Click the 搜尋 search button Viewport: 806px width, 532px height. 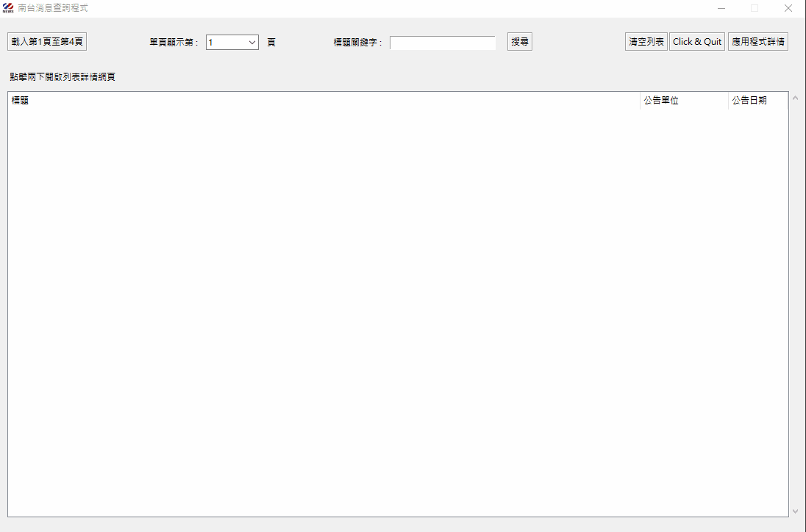(x=519, y=42)
